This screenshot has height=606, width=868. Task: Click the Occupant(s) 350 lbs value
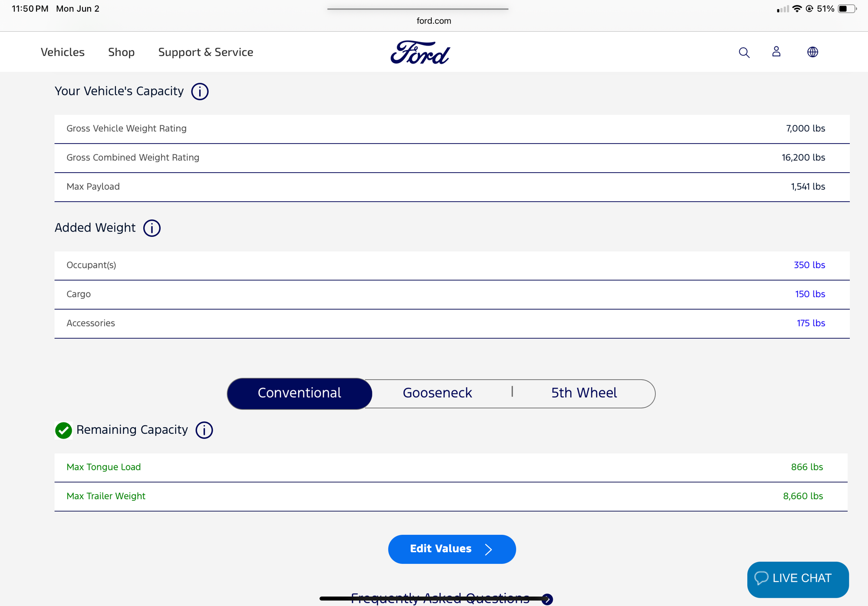pyautogui.click(x=809, y=265)
